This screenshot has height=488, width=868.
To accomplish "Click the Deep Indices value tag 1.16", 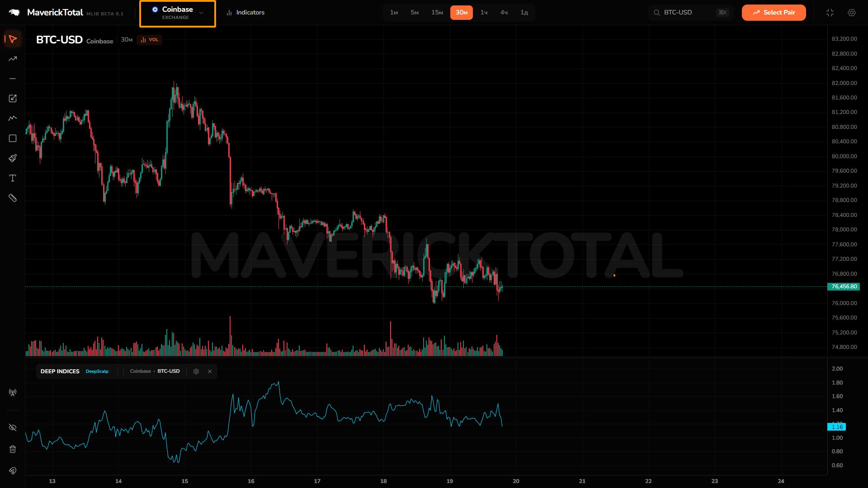I will pyautogui.click(x=836, y=427).
